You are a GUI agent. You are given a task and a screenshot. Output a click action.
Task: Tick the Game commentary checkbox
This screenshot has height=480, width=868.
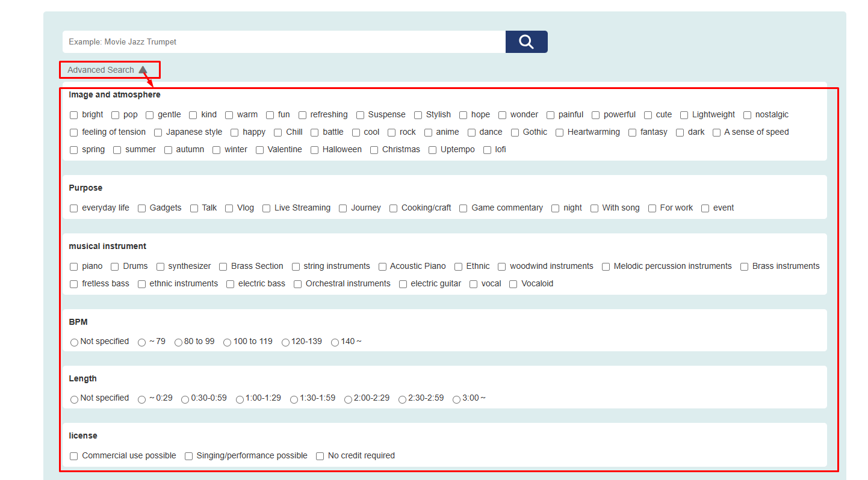point(463,208)
